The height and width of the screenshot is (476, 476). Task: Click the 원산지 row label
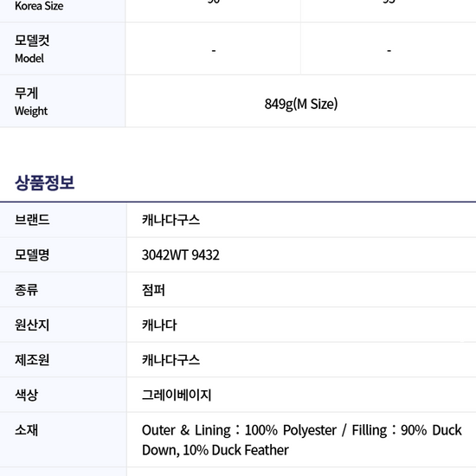pos(32,325)
